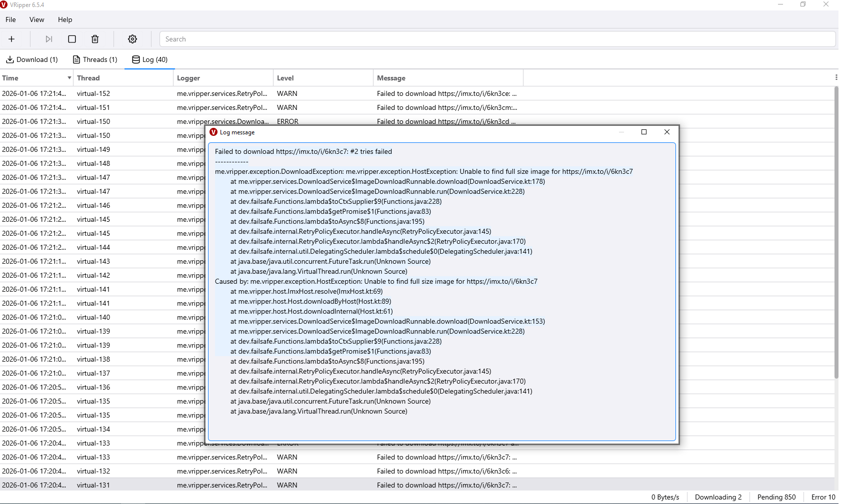Image resolution: width=846 pixels, height=504 pixels.
Task: Click the add (plus) toolbar icon
Action: coord(11,39)
